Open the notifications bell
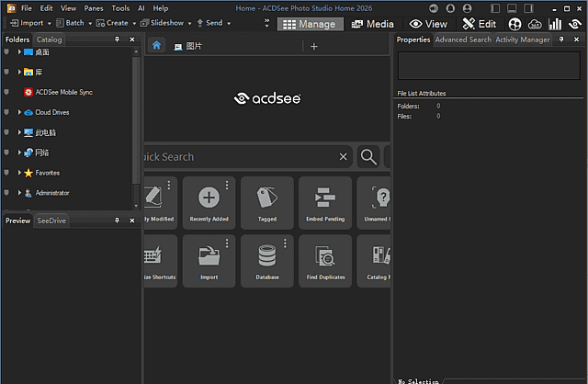The width and height of the screenshot is (588, 384). click(450, 8)
